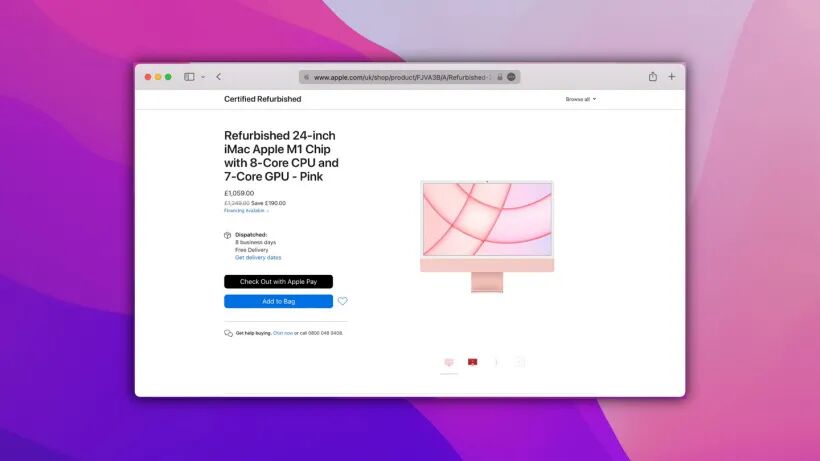820x461 pixels.
Task: Save the iMac with the heart icon
Action: click(343, 301)
